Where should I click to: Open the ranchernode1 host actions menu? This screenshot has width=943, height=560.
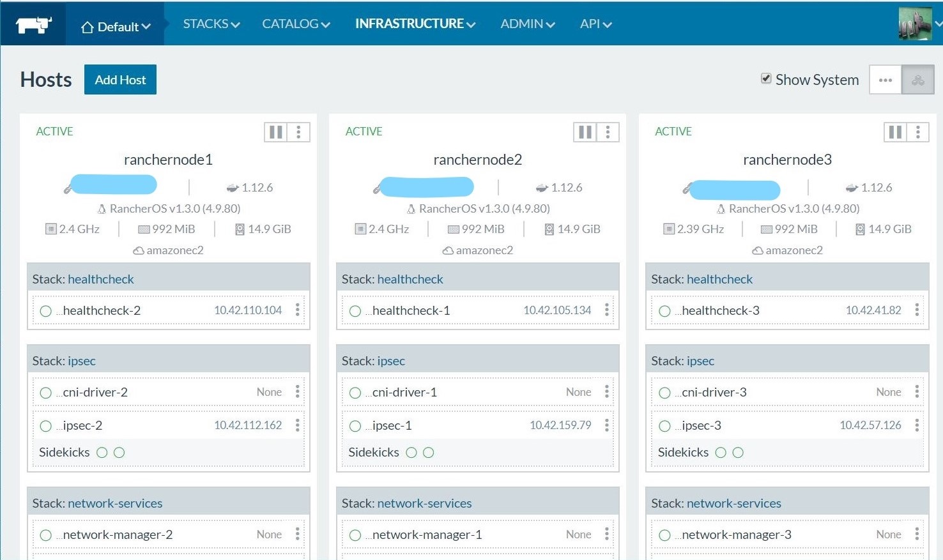pyautogui.click(x=298, y=132)
